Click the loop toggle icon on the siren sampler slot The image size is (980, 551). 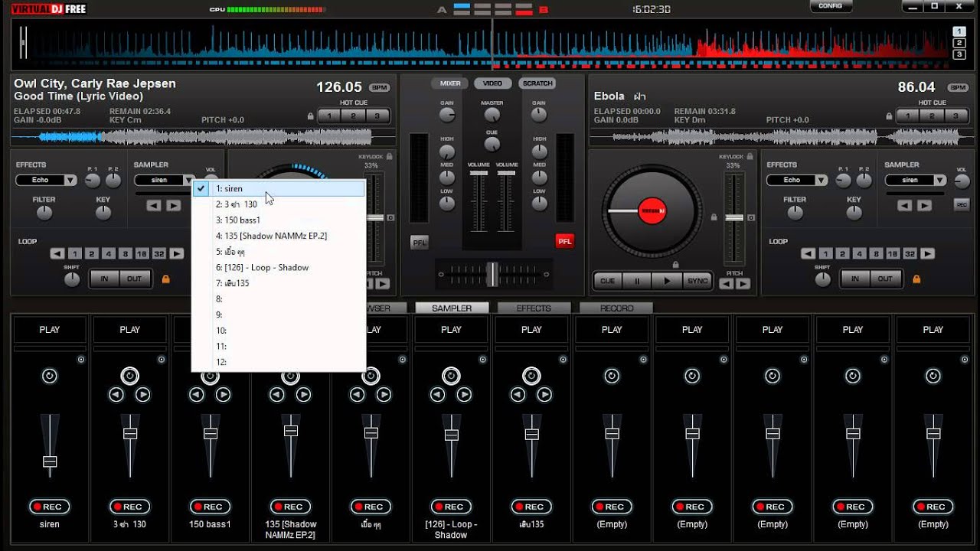pos(50,376)
